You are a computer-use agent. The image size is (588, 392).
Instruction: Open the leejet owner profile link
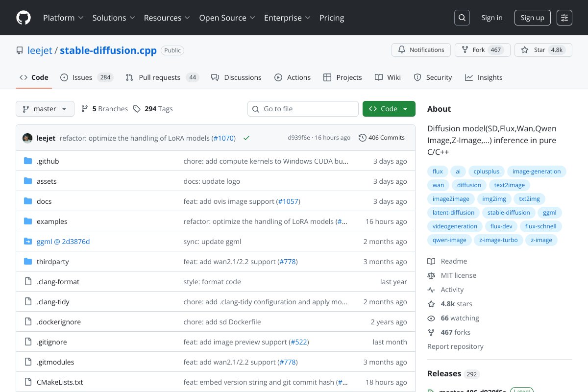click(x=40, y=50)
